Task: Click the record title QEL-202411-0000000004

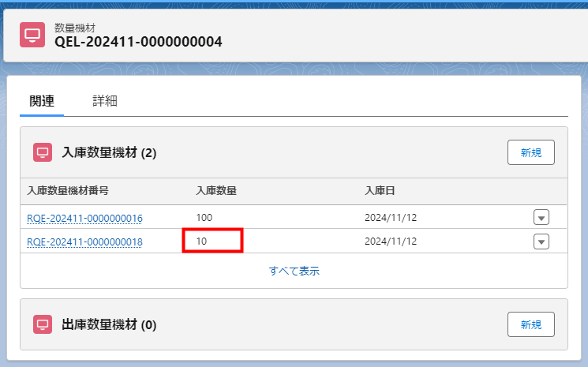Action: pos(138,41)
